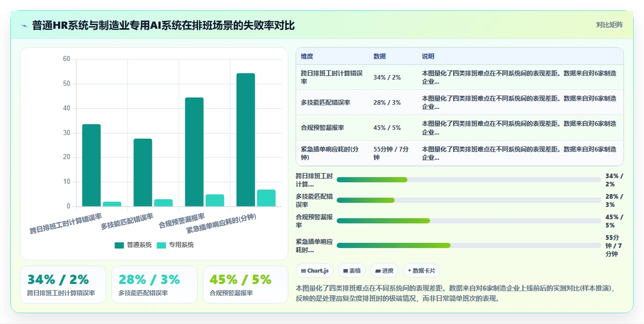This screenshot has width=644, height=324.
Task: Click the 合规预警漏报率 progress bar
Action: [469, 221]
